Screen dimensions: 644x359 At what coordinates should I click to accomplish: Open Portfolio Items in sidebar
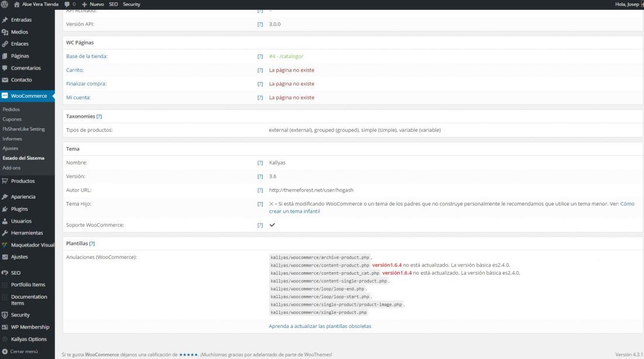[28, 285]
